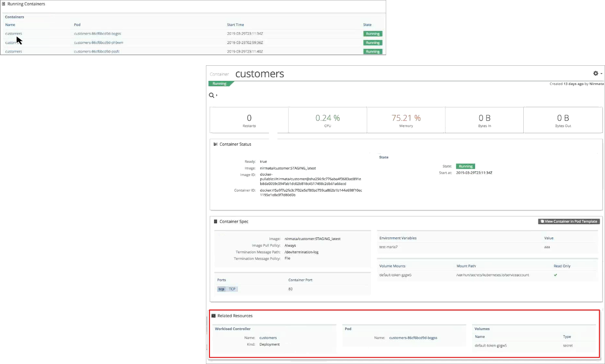Click the Image Pull Policy Always value

pyautogui.click(x=290, y=246)
